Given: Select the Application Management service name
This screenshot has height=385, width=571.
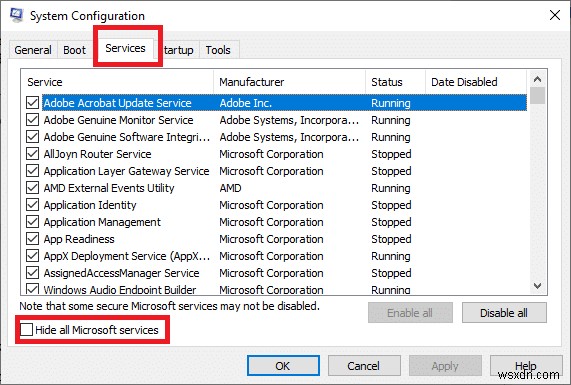Looking at the screenshot, I should [x=102, y=222].
